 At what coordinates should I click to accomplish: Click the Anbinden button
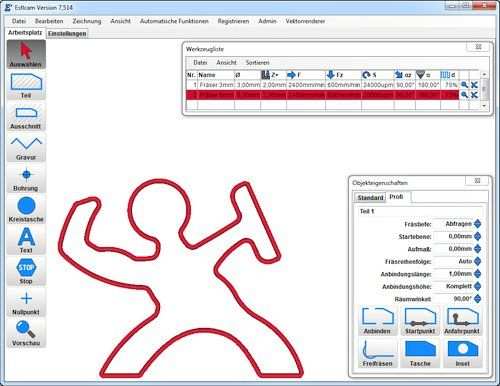(x=377, y=321)
